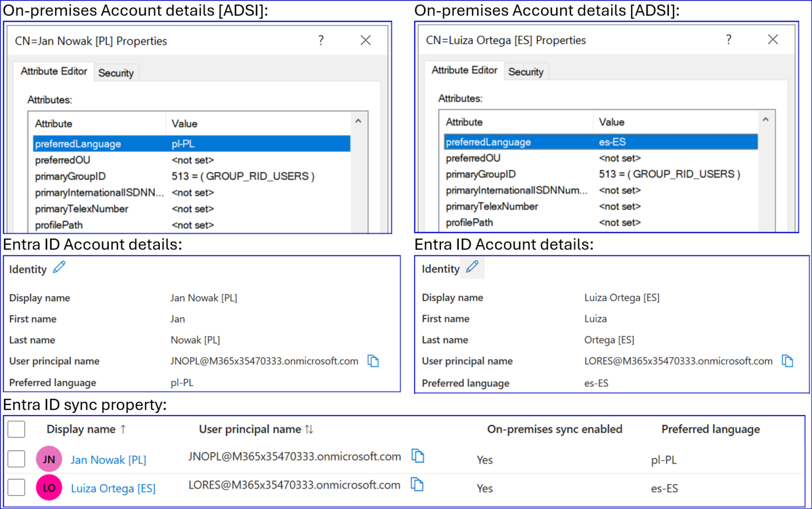Viewport: 812px width, 509px height.
Task: Copy Jan Nowak's user principal name
Action: coord(373,361)
